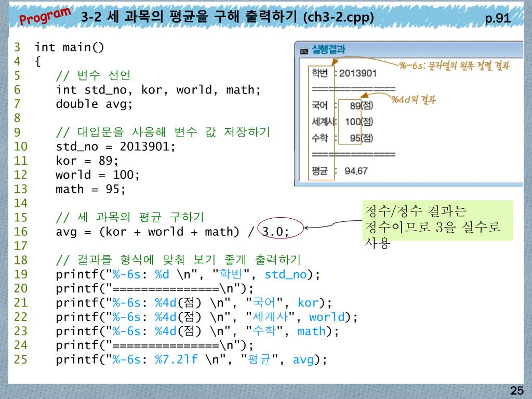
Task: Click the printf line printing 수학 and math
Action: tap(197, 331)
